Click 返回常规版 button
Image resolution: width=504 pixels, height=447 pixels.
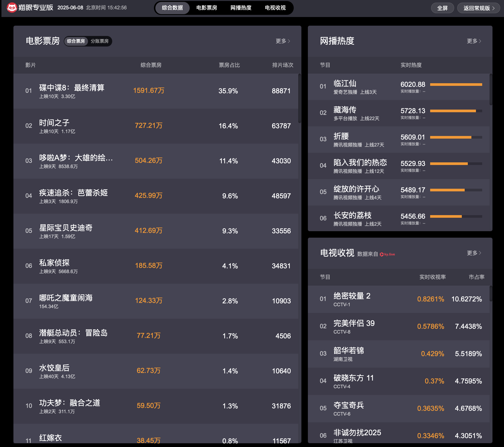[x=476, y=8]
